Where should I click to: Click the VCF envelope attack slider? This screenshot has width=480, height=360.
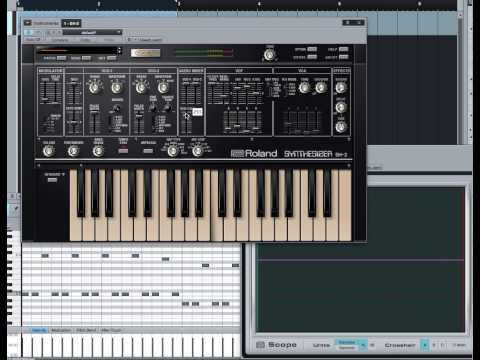click(x=228, y=122)
